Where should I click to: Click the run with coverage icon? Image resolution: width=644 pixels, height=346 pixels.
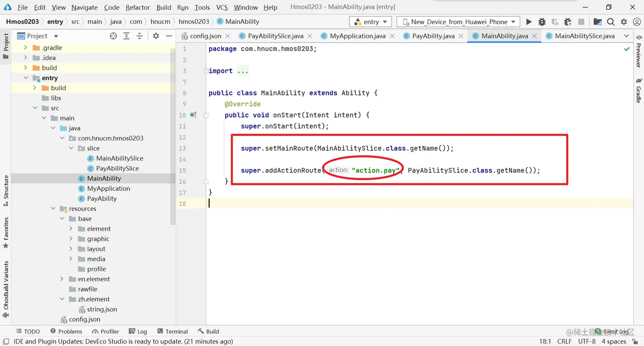(555, 22)
